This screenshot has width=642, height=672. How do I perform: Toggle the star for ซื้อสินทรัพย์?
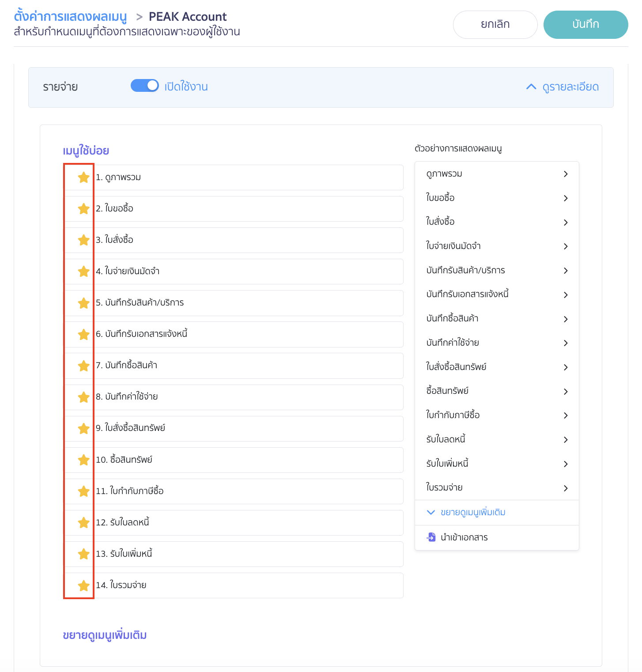click(83, 460)
